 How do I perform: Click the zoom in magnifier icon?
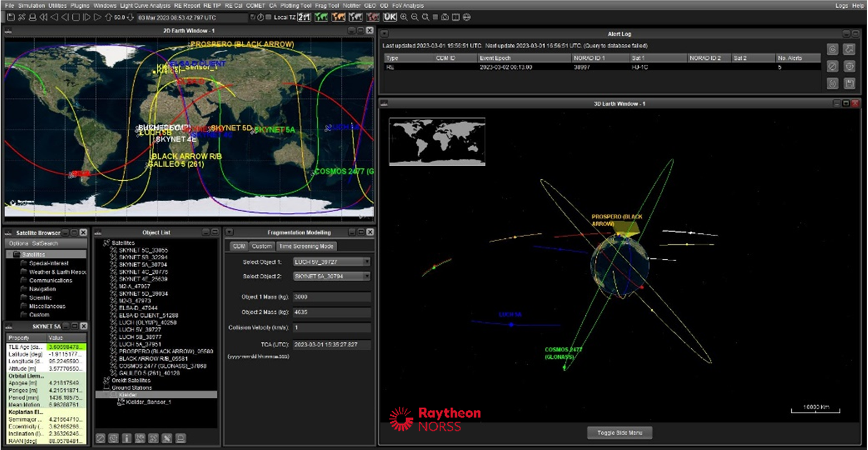404,17
